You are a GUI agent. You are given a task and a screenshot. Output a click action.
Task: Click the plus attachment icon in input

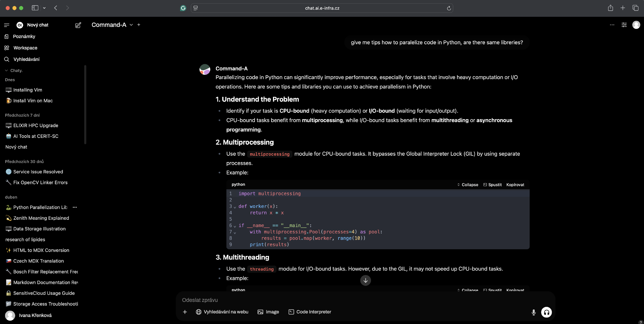tap(185, 312)
